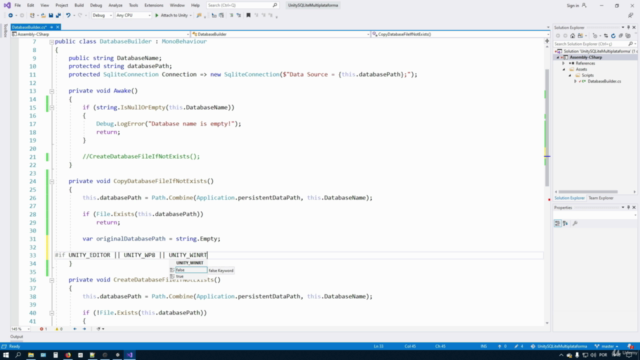640x360 pixels.
Task: Click the Save file toolbar icon
Action: point(51,16)
